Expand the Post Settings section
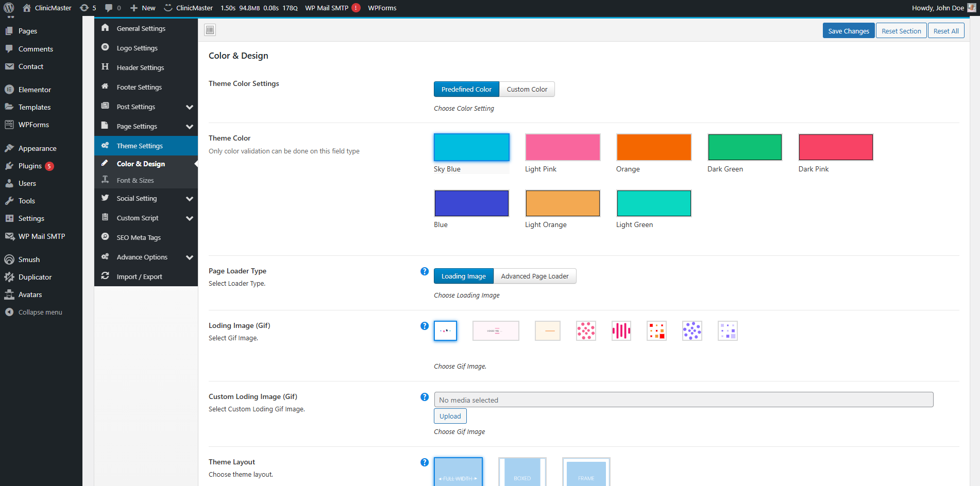The height and width of the screenshot is (486, 980). 189,107
